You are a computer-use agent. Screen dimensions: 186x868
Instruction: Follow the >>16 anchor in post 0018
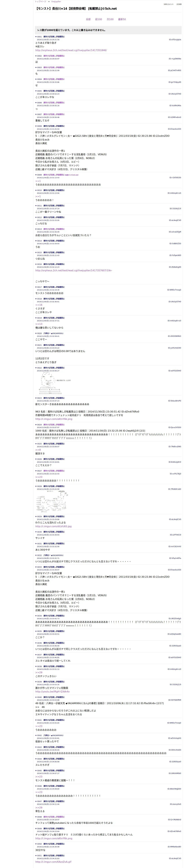[39, 305]
